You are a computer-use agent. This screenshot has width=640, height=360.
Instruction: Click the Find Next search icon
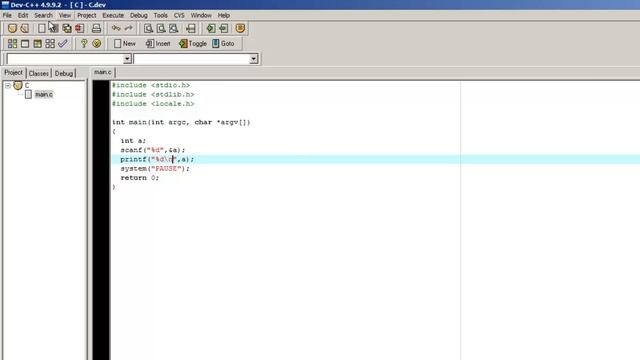(173, 28)
